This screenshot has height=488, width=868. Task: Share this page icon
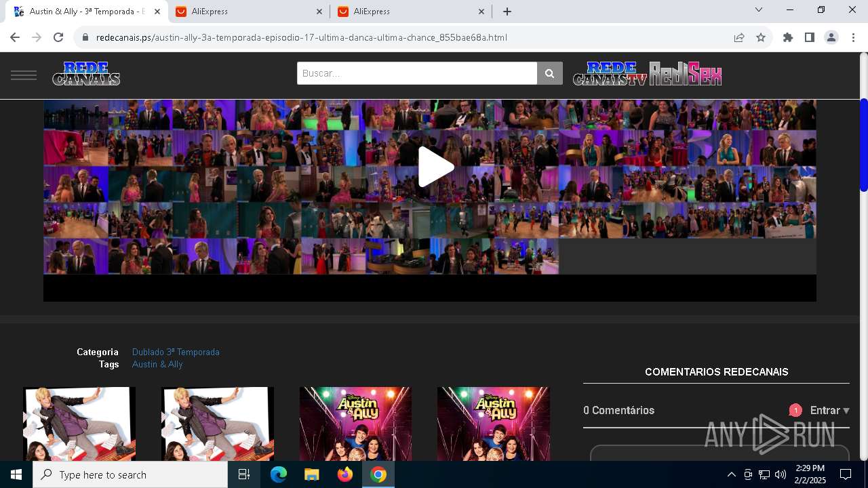click(739, 37)
